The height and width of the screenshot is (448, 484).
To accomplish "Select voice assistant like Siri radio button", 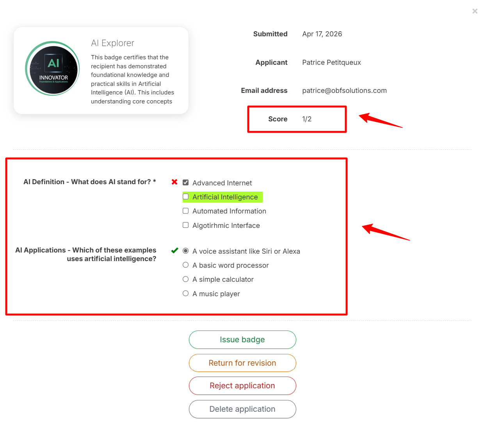I will (x=186, y=251).
